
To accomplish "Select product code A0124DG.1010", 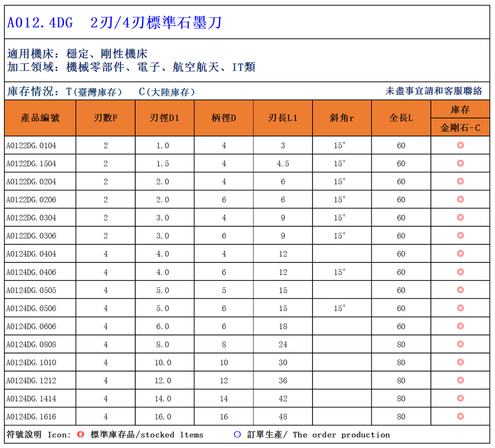I will (x=31, y=362).
